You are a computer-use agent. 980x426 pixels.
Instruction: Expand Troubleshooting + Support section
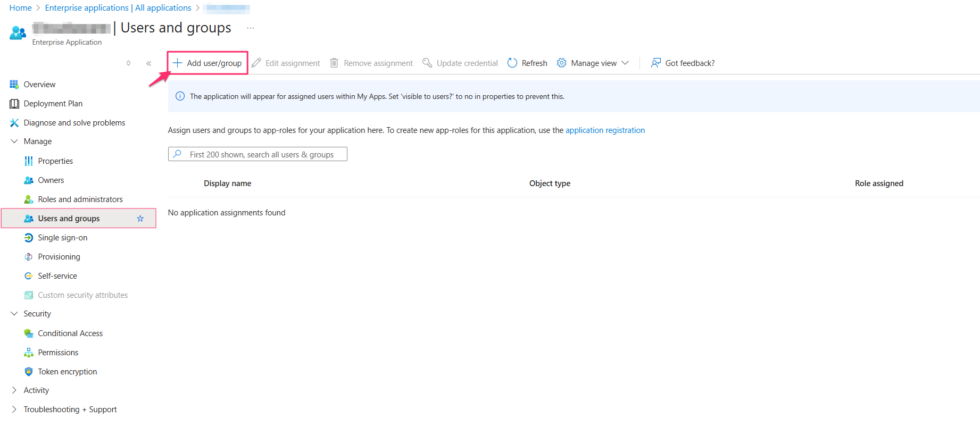[14, 410]
